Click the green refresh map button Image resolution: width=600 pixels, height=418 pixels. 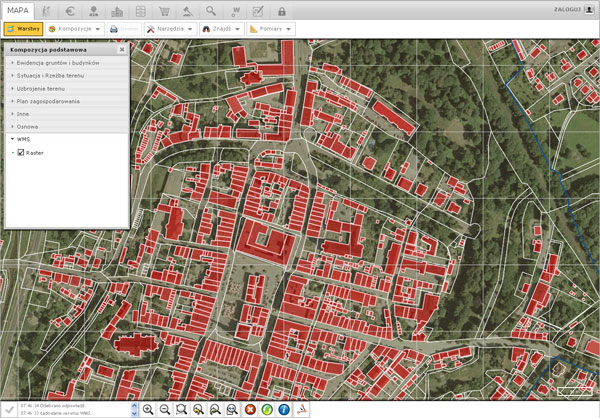(x=267, y=410)
